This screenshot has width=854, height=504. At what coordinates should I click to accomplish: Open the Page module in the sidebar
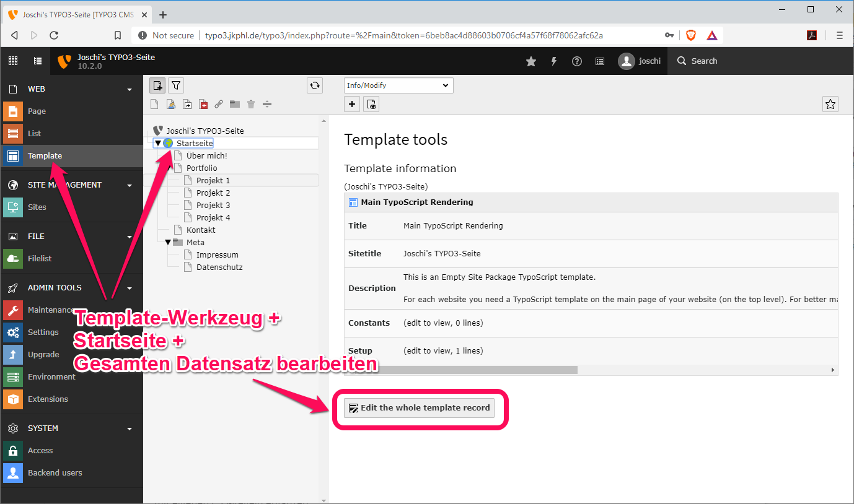(37, 111)
